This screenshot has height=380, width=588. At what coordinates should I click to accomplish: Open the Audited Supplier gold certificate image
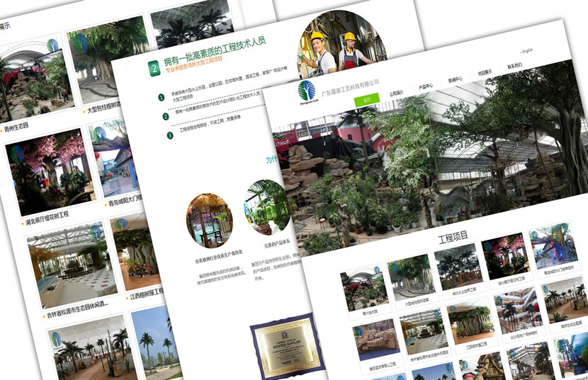click(x=288, y=347)
